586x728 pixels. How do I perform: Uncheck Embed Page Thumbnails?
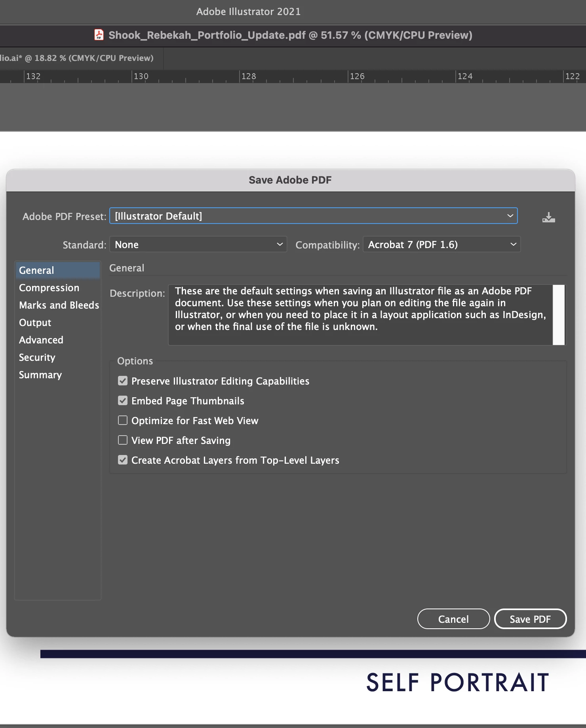[x=123, y=400]
